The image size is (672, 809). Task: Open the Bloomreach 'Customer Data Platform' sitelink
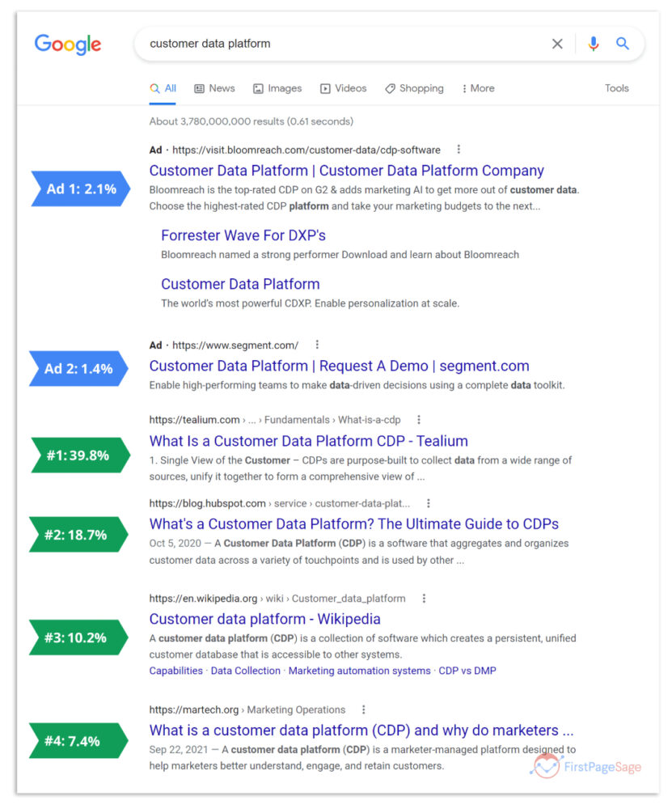coord(240,284)
